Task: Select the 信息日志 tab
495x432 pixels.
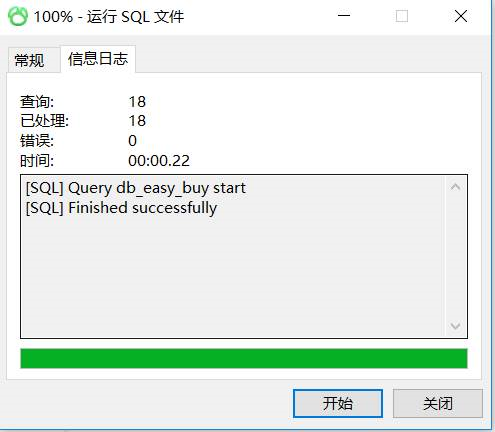Action: 98,59
